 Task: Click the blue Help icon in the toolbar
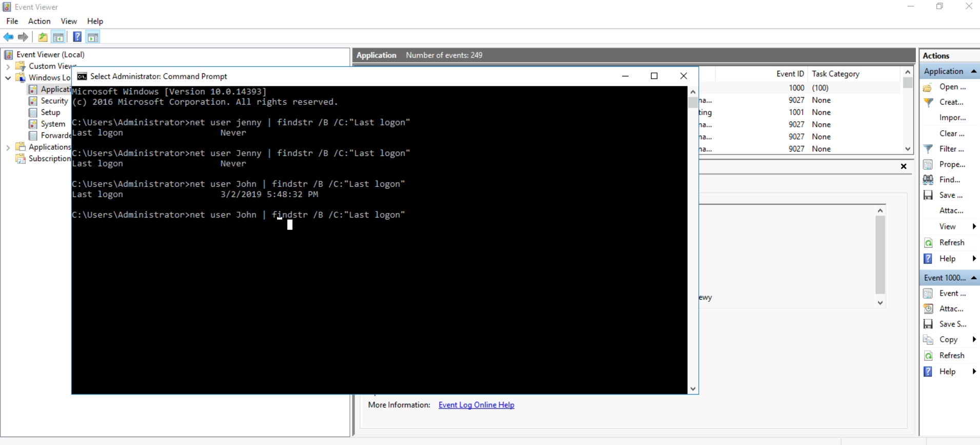pos(77,37)
